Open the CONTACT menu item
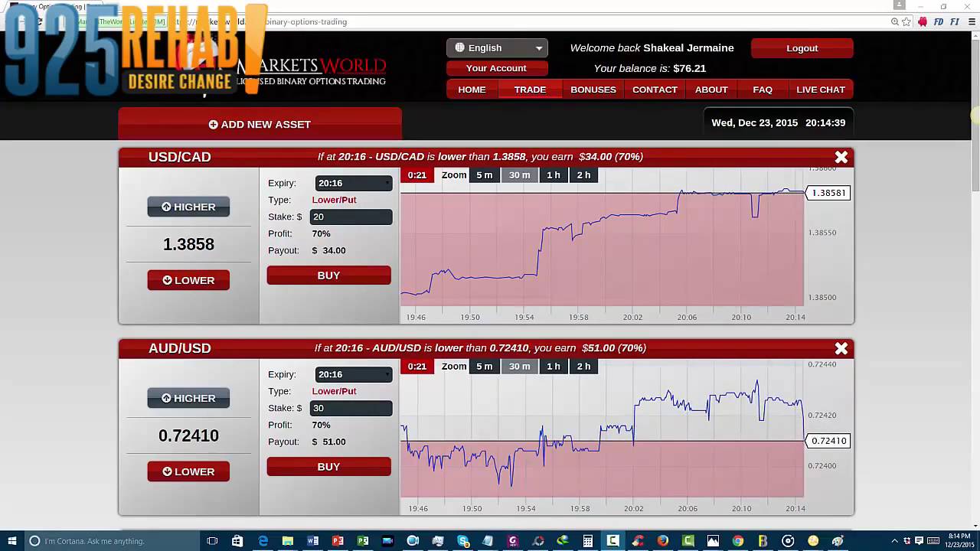This screenshot has height=551, width=980. [655, 90]
